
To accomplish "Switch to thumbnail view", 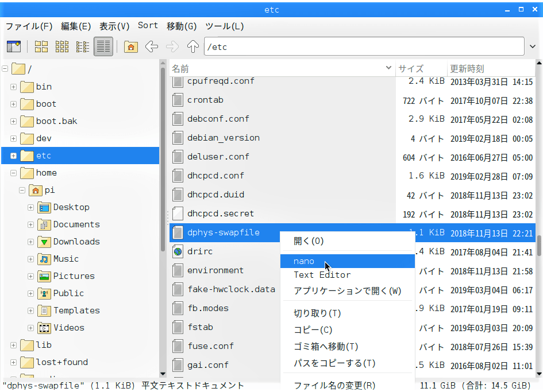I will pyautogui.click(x=62, y=46).
